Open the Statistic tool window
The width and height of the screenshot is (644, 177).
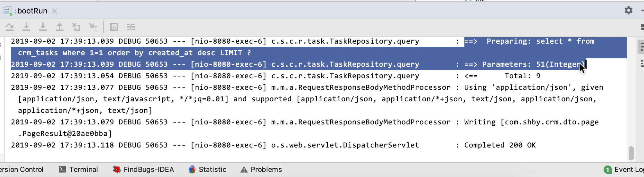point(208,170)
